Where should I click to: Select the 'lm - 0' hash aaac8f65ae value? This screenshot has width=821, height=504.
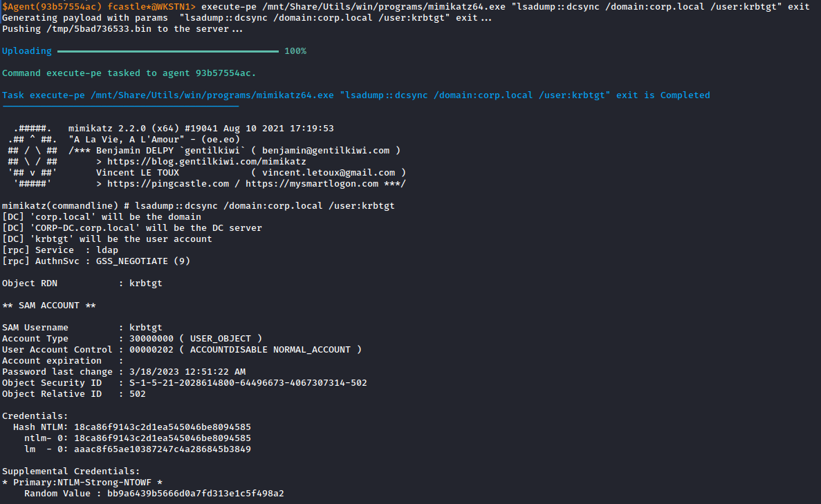click(x=163, y=449)
